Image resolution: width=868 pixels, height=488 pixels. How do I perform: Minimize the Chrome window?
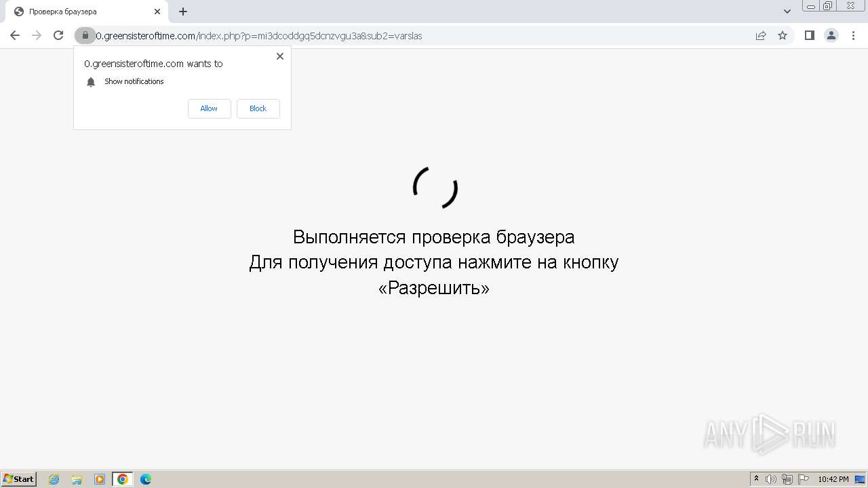811,6
